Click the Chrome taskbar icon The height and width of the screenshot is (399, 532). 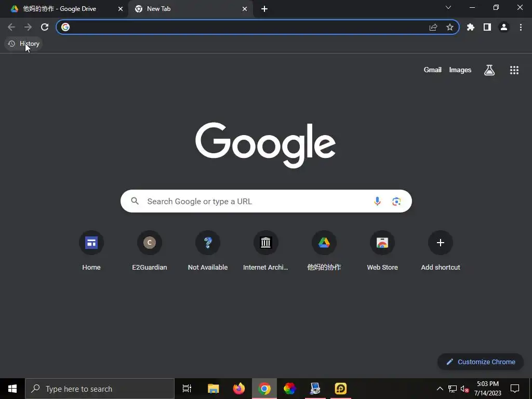tap(264, 389)
